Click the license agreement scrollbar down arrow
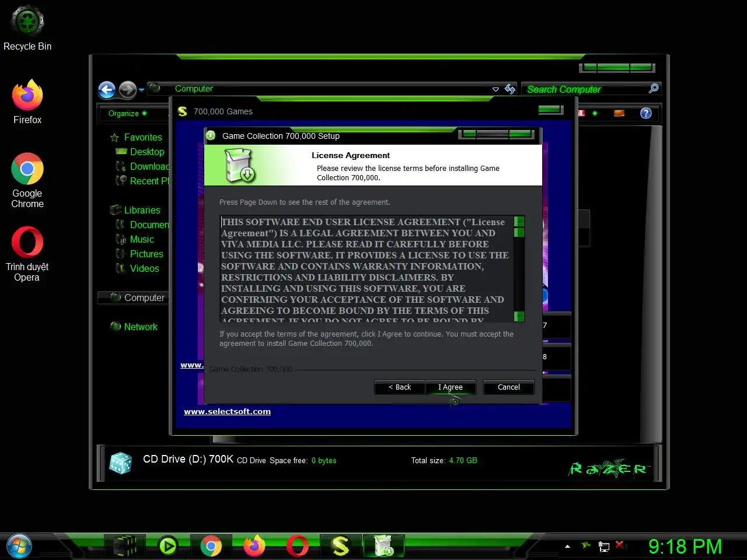This screenshot has height=560, width=747. 519,316
